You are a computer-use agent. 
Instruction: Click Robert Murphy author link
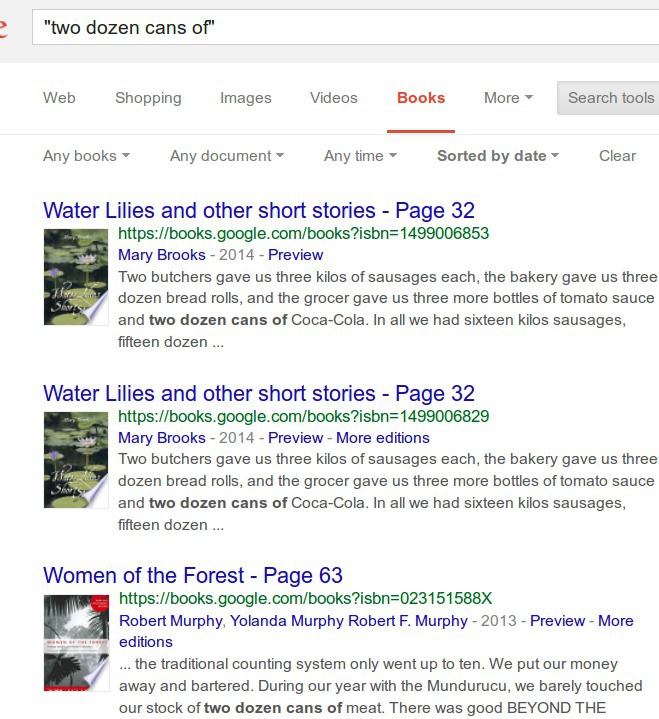coord(171,621)
